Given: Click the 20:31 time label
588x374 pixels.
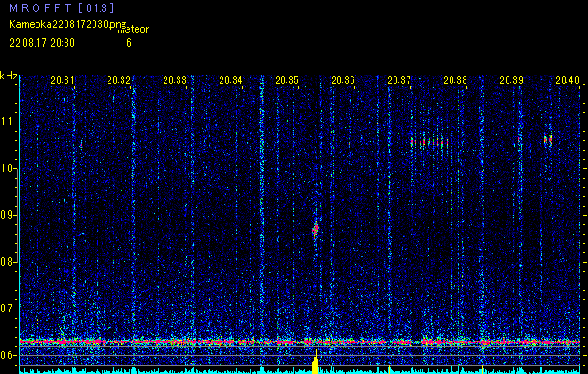Looking at the screenshot, I should (x=63, y=79).
